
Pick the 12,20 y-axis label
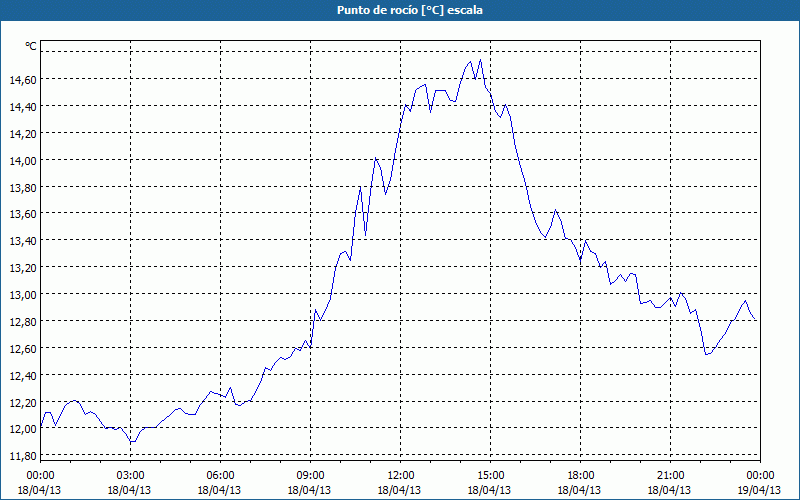point(23,402)
